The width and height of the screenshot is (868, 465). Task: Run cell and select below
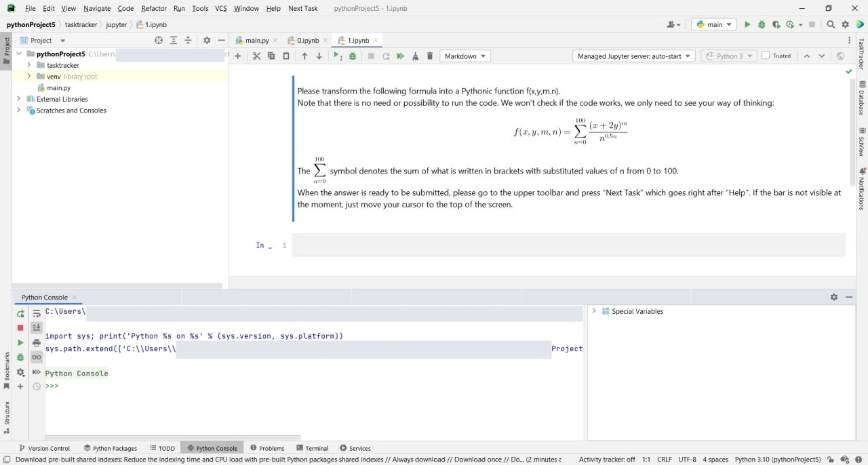click(x=338, y=56)
